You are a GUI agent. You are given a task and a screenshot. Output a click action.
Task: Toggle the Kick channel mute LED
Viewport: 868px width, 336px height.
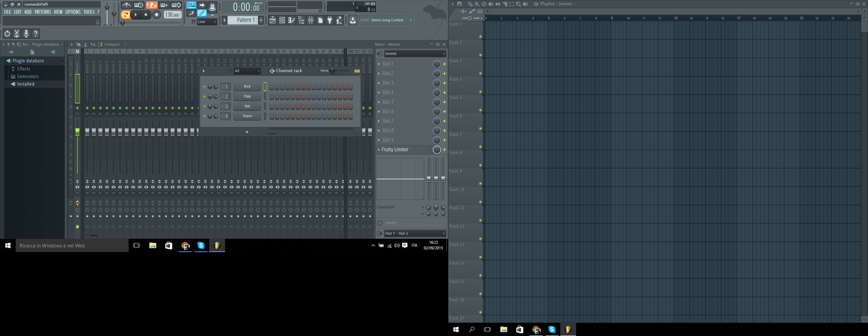click(x=204, y=87)
